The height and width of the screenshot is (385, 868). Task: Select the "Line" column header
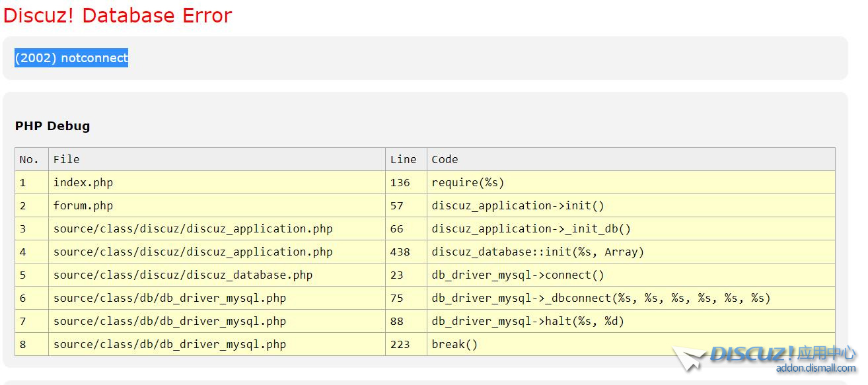pyautogui.click(x=406, y=159)
